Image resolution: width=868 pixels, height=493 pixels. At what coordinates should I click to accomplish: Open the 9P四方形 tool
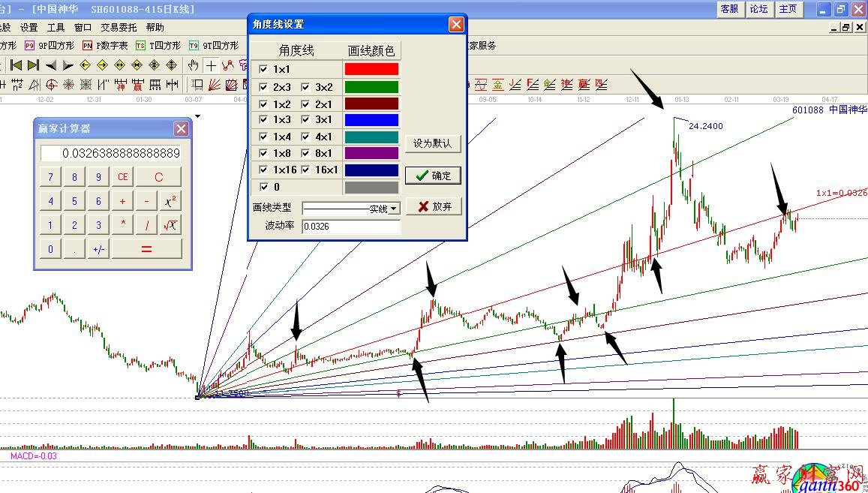[x=50, y=46]
